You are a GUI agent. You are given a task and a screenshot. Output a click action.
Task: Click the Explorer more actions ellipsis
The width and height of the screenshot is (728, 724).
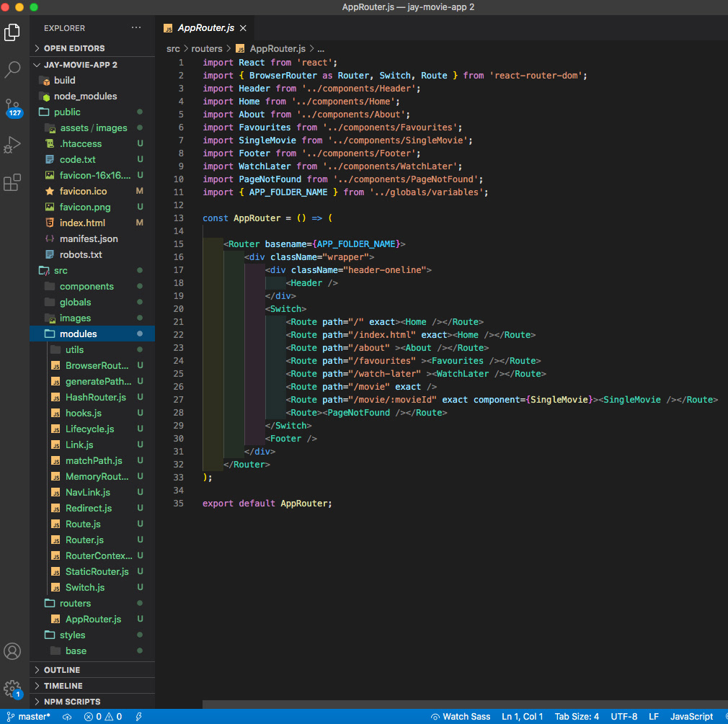136,28
